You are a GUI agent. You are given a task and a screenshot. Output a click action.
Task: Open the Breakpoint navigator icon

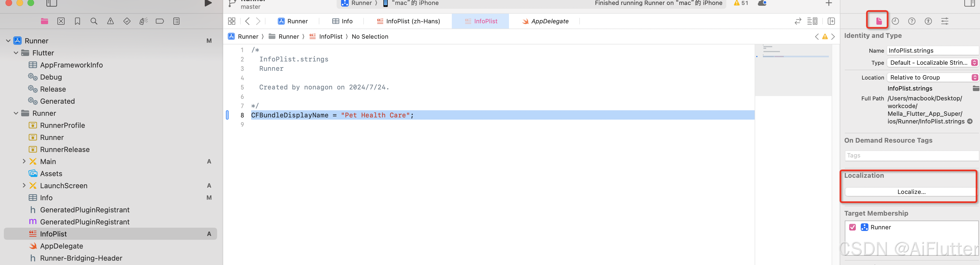(x=160, y=21)
